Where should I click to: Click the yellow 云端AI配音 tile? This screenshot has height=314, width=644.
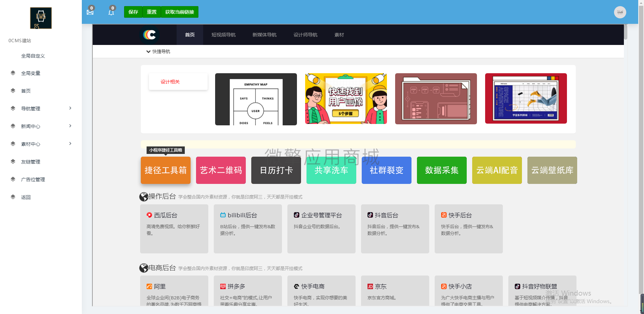(497, 170)
